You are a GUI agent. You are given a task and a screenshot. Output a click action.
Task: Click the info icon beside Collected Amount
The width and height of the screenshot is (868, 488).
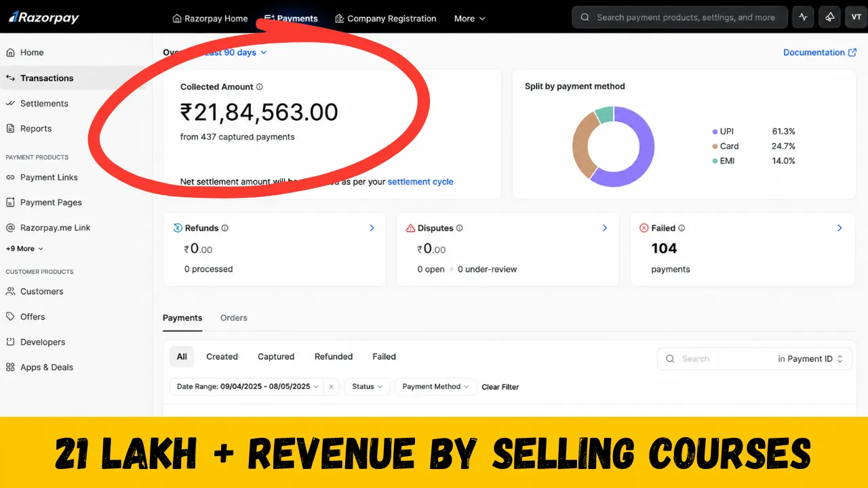coord(260,87)
